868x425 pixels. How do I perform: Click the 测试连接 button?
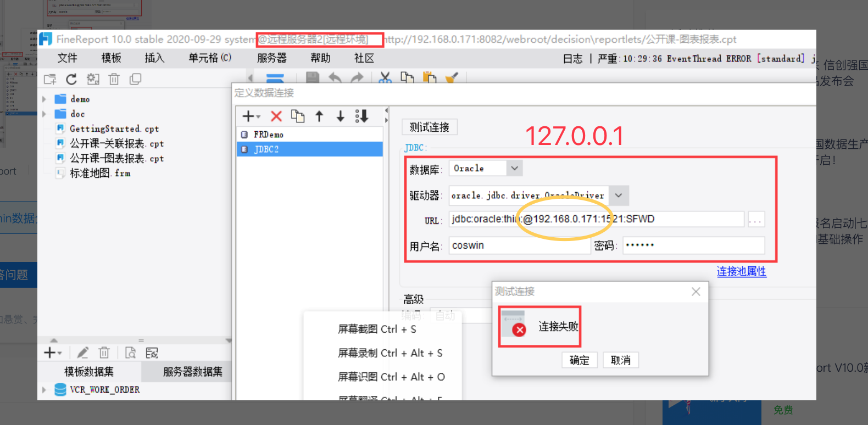pyautogui.click(x=429, y=127)
